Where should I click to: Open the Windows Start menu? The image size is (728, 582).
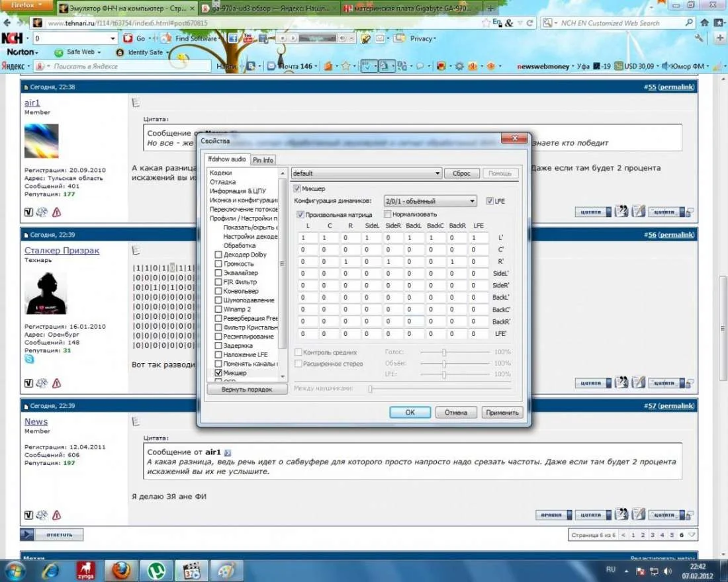click(15, 570)
